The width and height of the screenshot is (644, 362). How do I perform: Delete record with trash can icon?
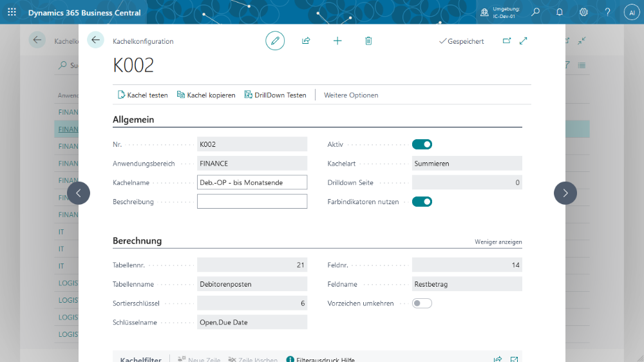(x=368, y=41)
